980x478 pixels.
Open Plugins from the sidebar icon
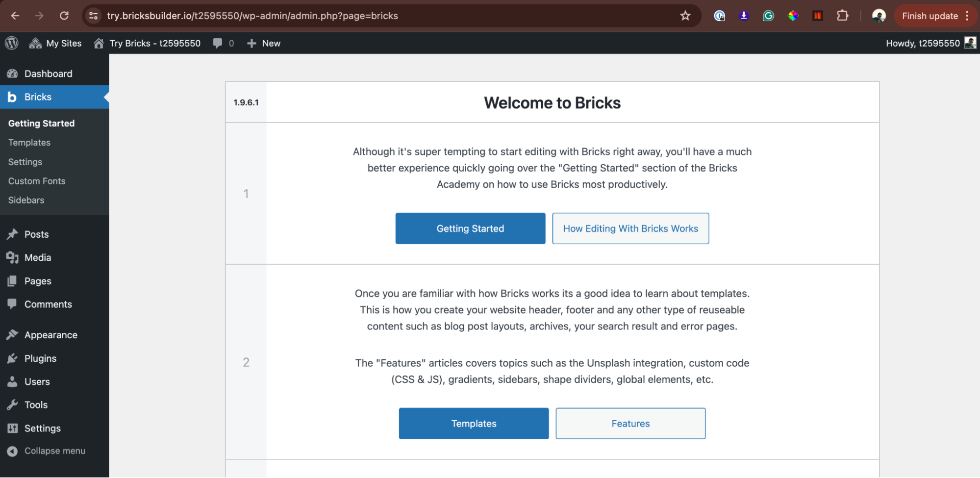[13, 358]
